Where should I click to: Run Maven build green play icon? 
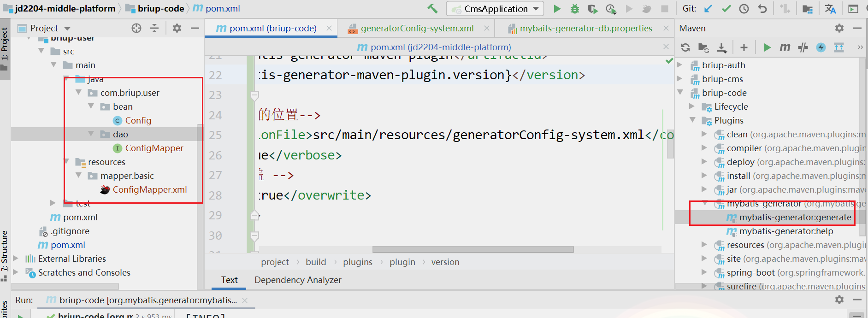(767, 47)
